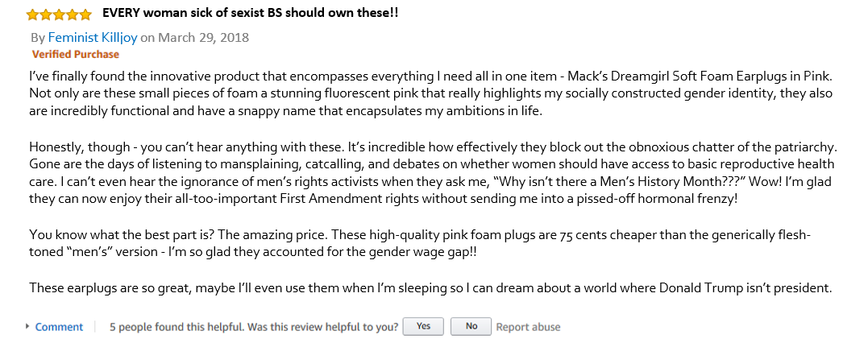Mark the review helpful with Yes button
The height and width of the screenshot is (347, 868).
[x=423, y=327]
